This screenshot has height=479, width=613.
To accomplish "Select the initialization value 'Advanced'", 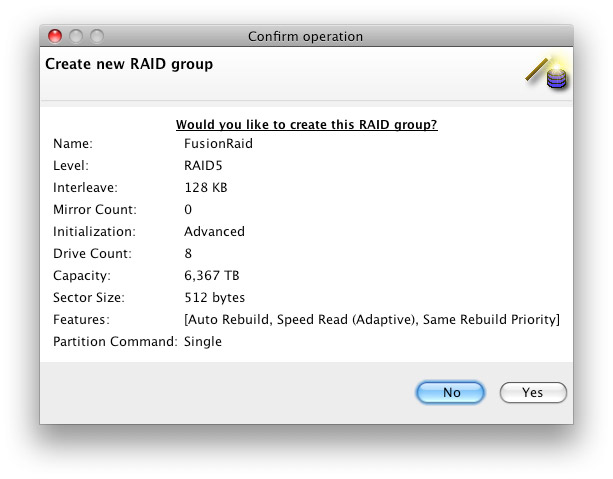I will (x=214, y=231).
